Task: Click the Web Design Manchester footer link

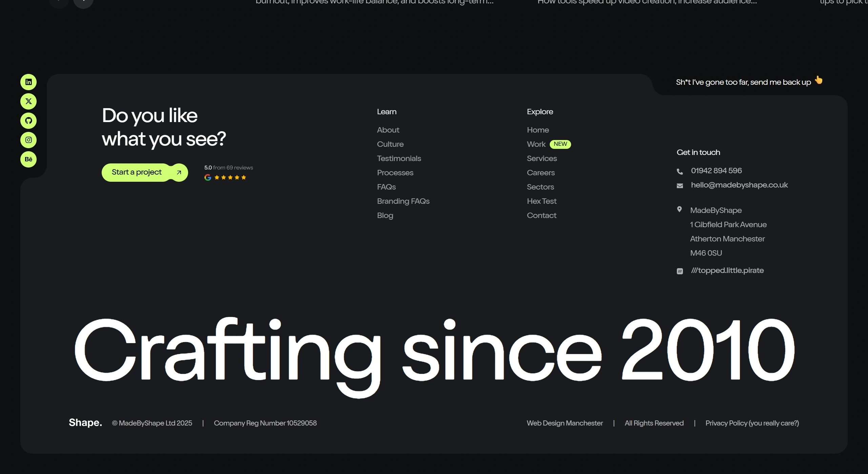Action: tap(564, 423)
